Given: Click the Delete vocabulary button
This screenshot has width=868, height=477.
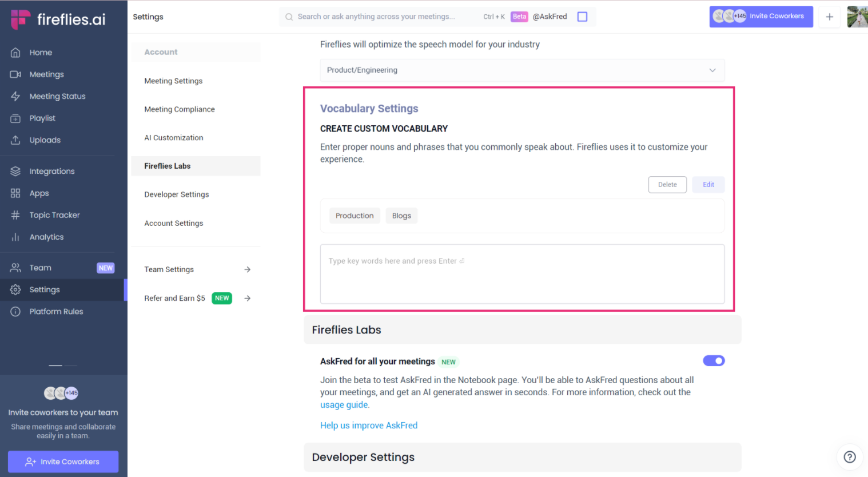Looking at the screenshot, I should [x=667, y=185].
